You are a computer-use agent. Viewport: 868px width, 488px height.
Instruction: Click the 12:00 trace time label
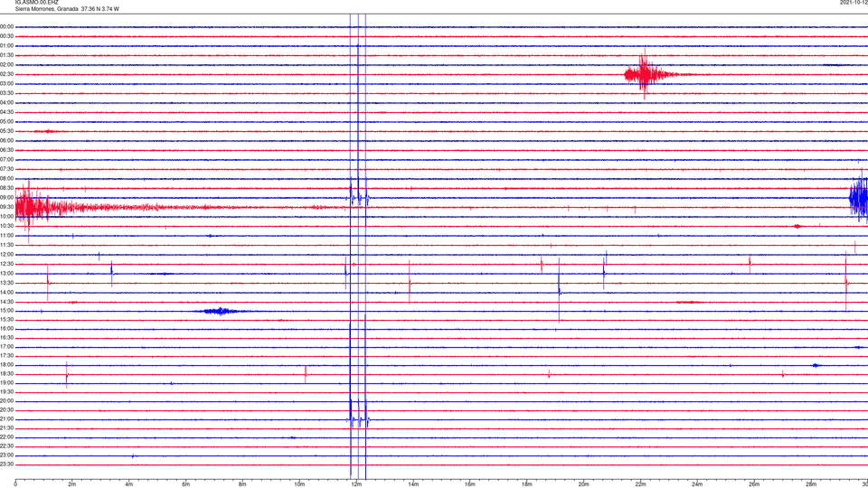coord(6,255)
